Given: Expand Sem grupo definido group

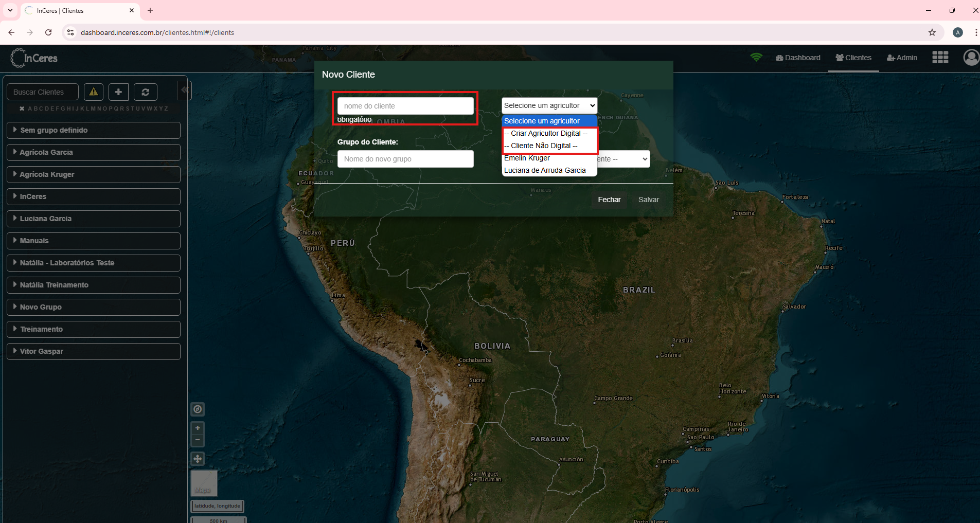Looking at the screenshot, I should [94, 130].
